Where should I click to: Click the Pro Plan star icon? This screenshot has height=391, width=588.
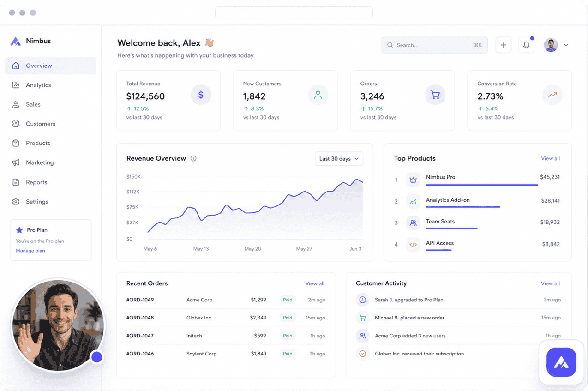[19, 230]
